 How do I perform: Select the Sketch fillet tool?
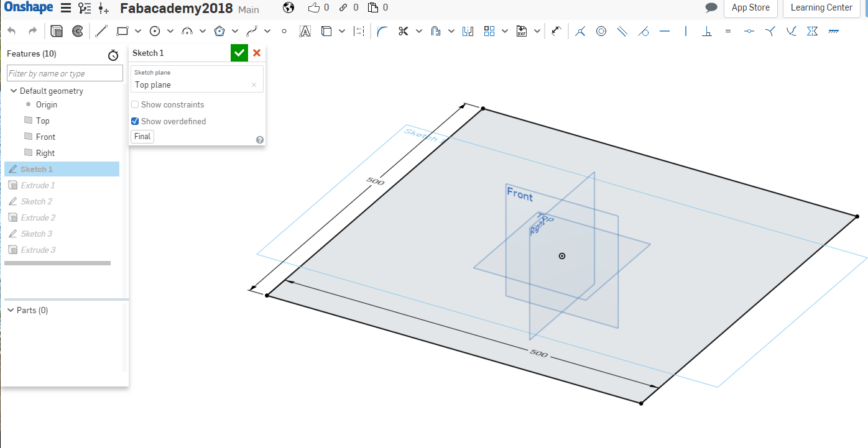[382, 31]
